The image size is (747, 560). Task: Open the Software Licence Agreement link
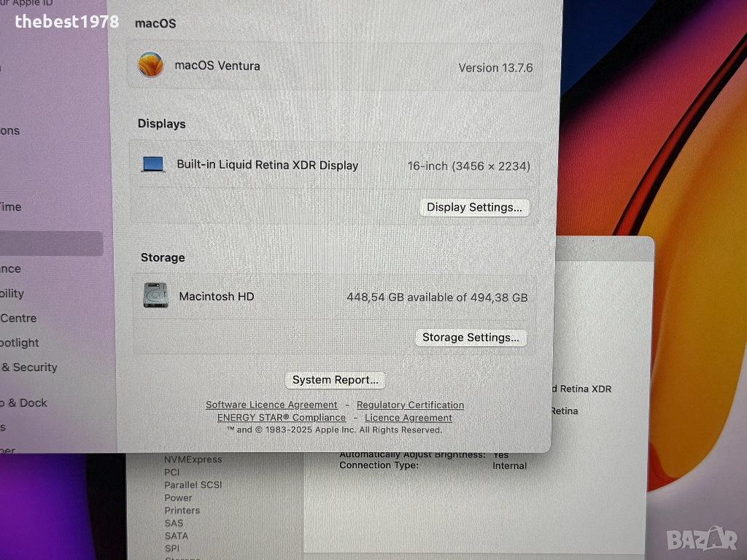click(271, 405)
